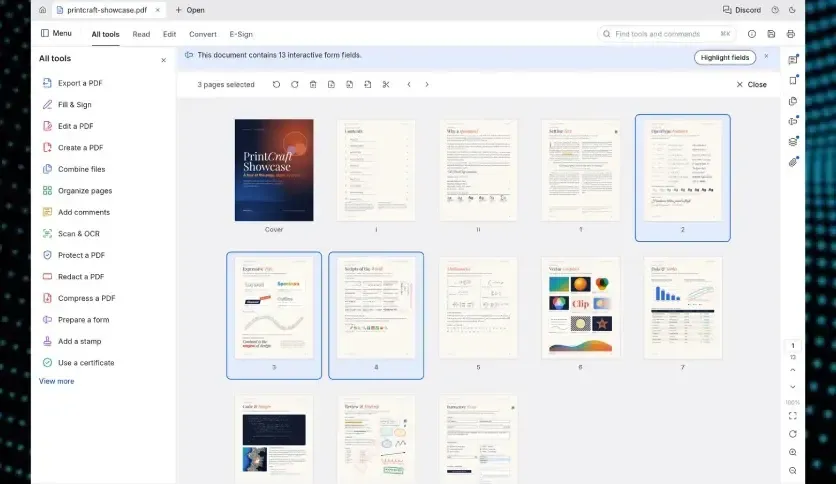This screenshot has height=484, width=836.
Task: Click the Discord button
Action: (x=742, y=10)
